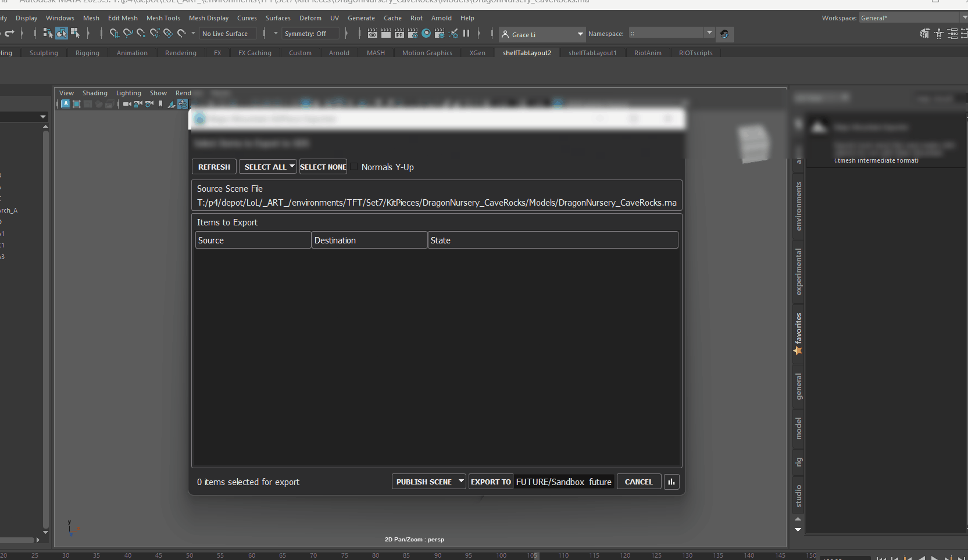Switch to the Rigging shelf tab

pos(87,53)
